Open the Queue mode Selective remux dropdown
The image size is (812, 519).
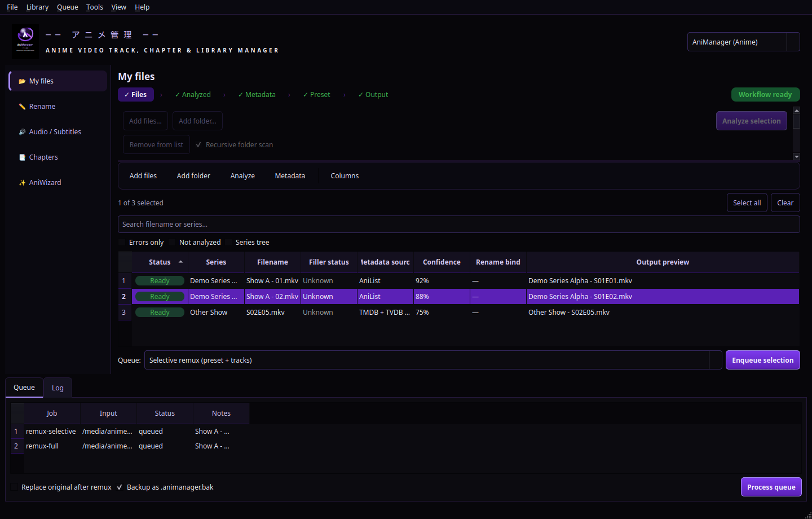tap(433, 360)
